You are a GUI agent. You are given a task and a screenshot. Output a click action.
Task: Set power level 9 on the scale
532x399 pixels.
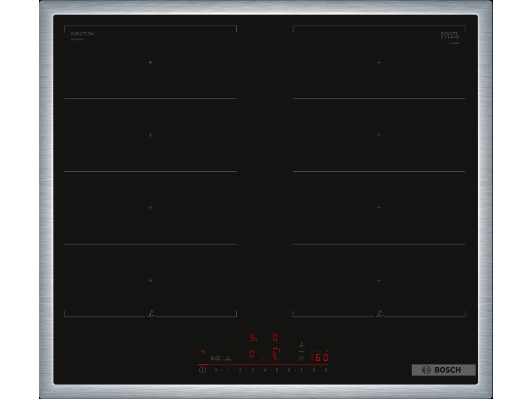(326, 370)
